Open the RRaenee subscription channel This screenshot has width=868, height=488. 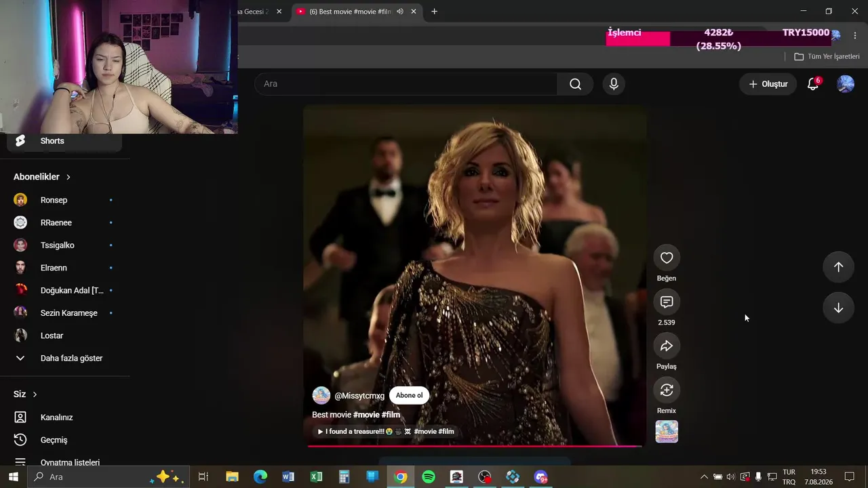[64, 222]
